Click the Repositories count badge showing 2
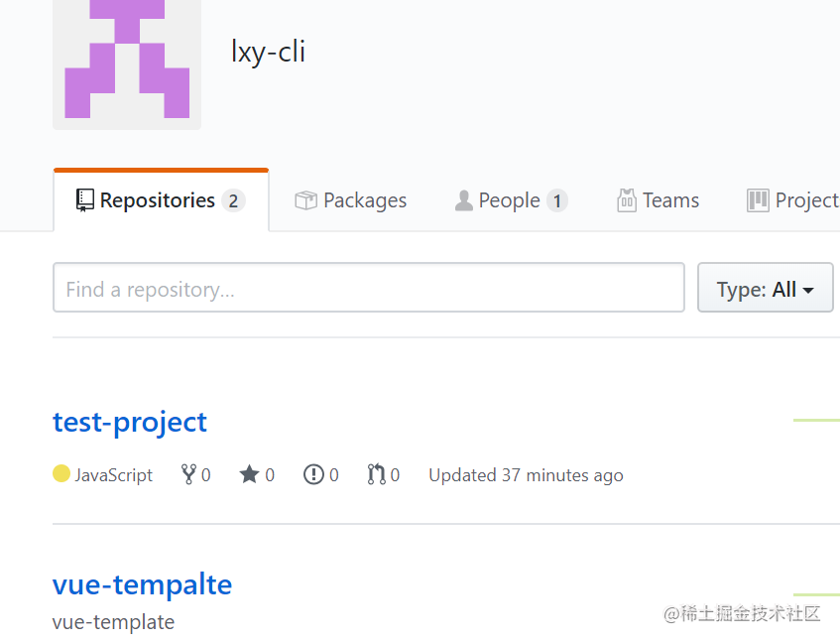Image resolution: width=840 pixels, height=643 pixels. (233, 200)
